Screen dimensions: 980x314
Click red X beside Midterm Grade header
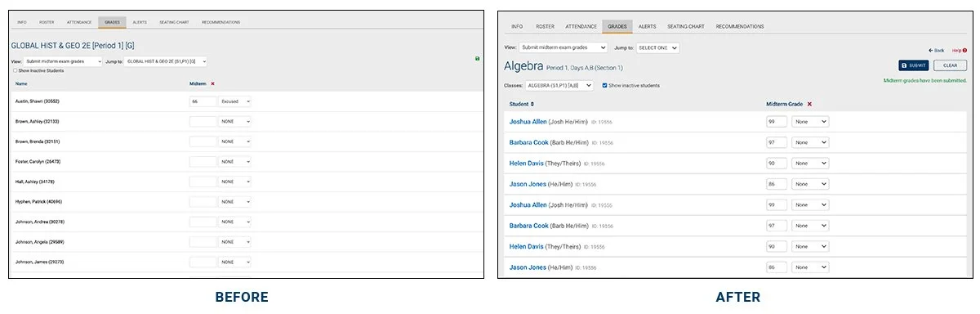809,104
